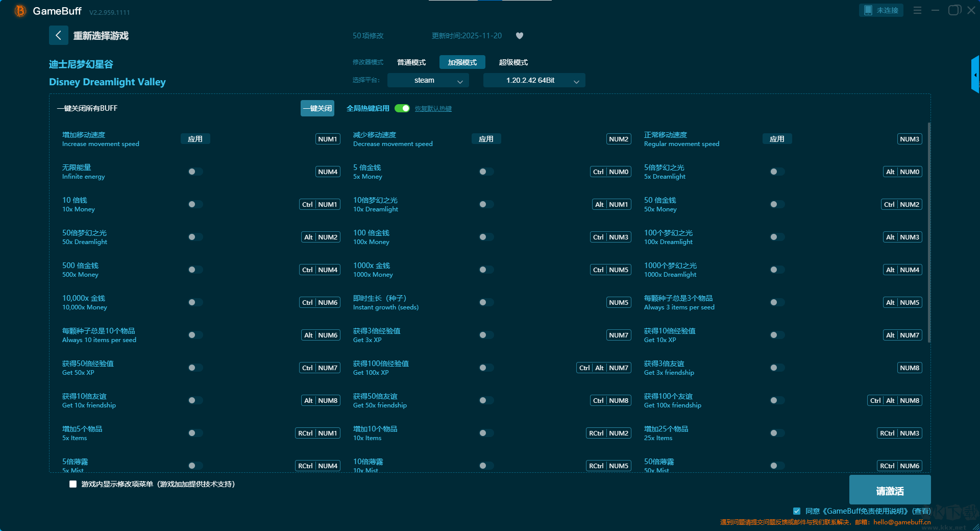Enable the 10x Items toggle
Image resolution: width=980 pixels, height=531 pixels.
(486, 433)
